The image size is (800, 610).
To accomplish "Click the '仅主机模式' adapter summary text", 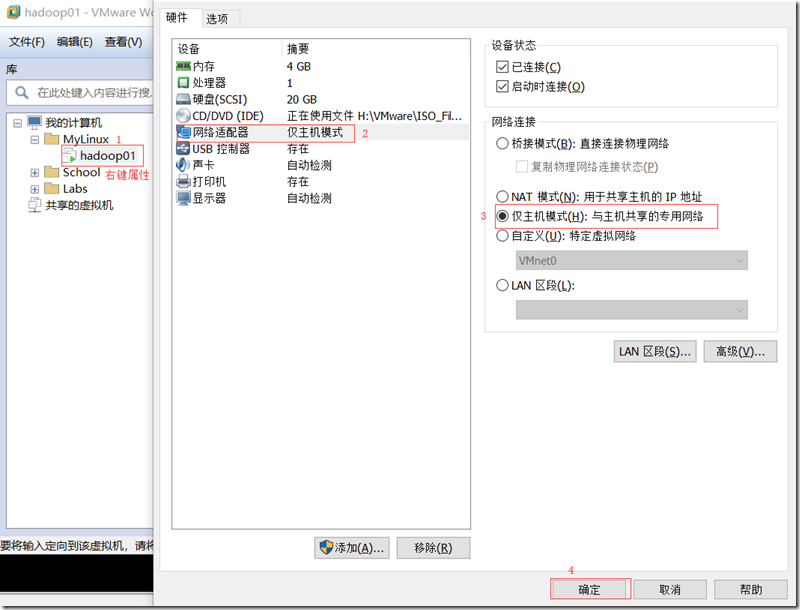I will pos(315,132).
